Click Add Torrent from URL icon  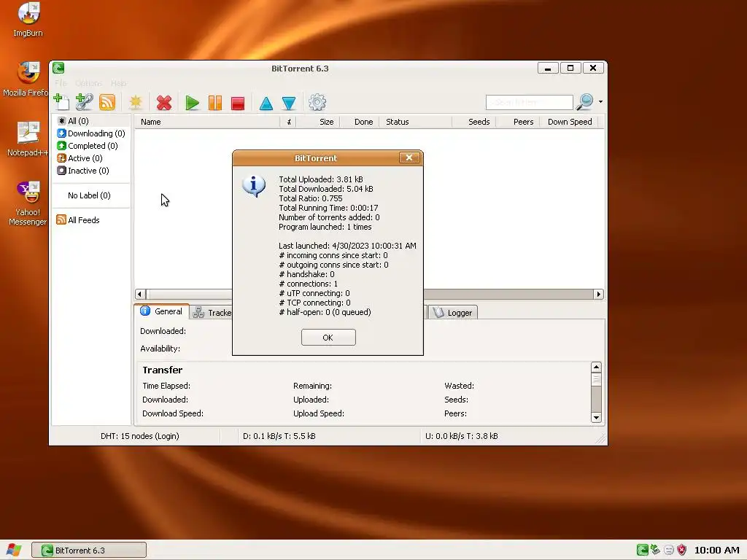click(85, 102)
